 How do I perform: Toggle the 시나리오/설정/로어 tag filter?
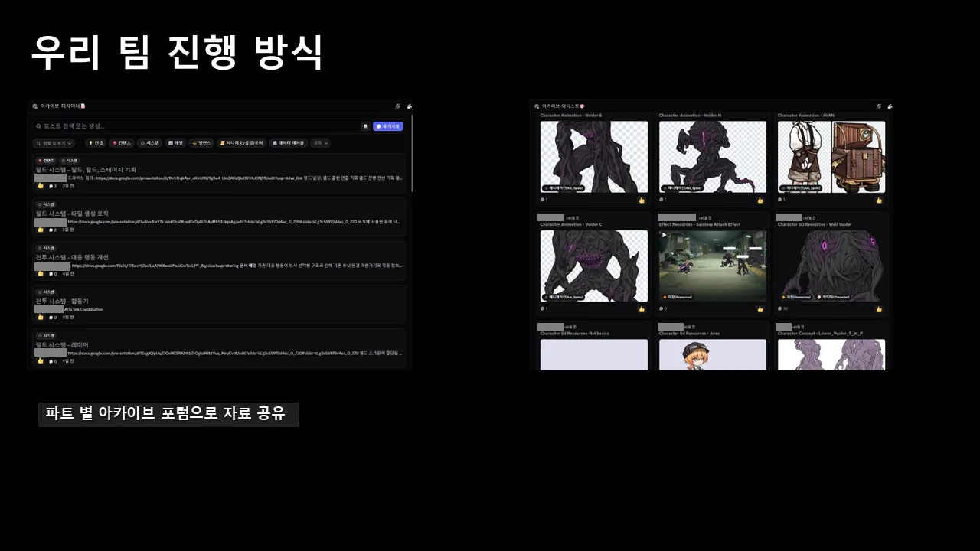[241, 143]
